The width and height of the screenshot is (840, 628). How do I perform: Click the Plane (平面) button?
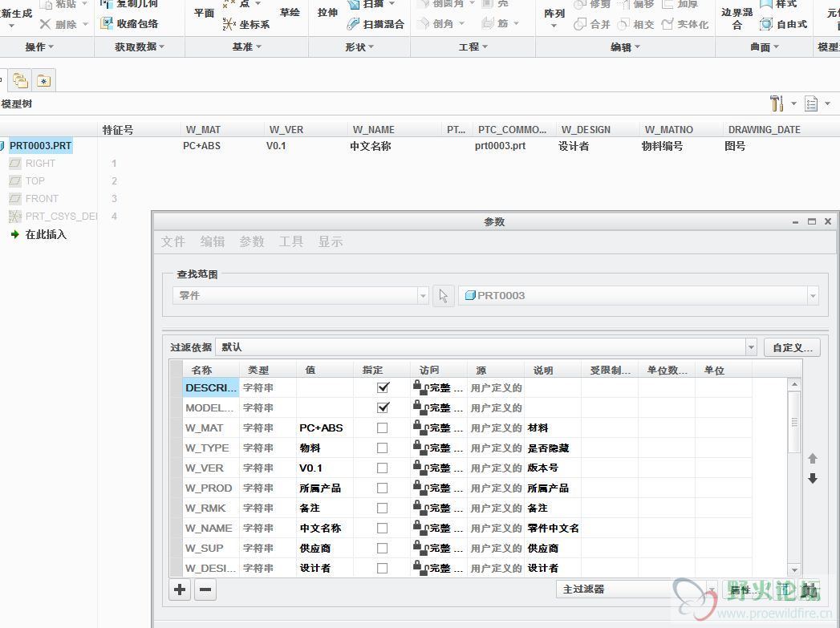[204, 12]
